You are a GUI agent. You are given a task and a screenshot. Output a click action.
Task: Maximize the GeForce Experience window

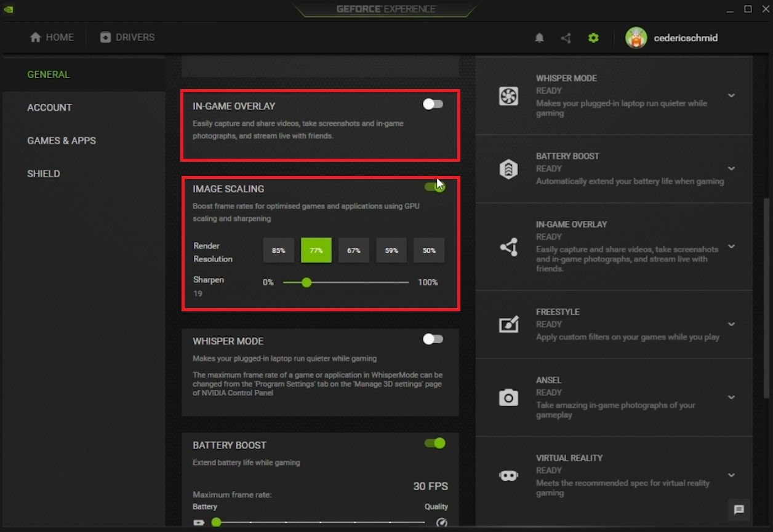click(748, 9)
